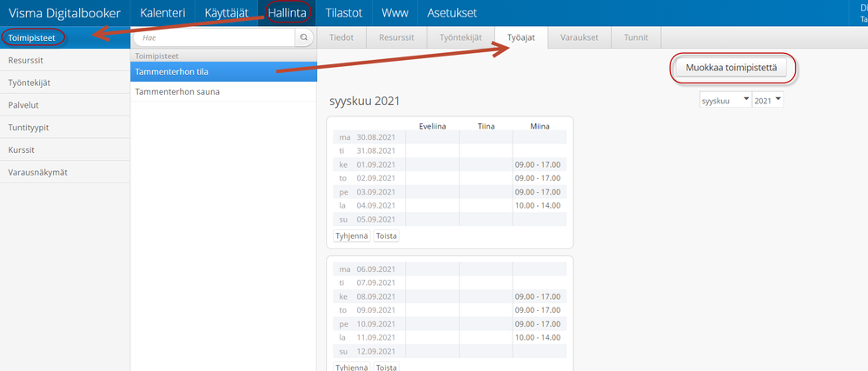The height and width of the screenshot is (371, 868).
Task: Click Miina's hours on 08.09.2021
Action: point(538,296)
